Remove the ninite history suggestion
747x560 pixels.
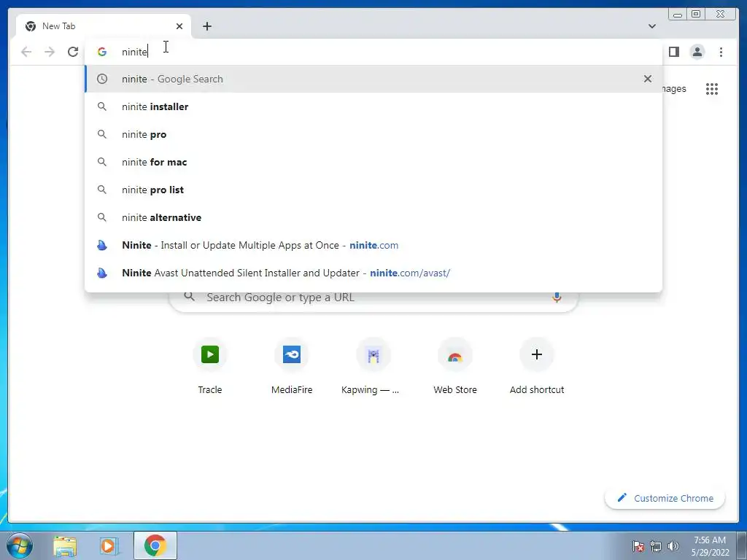[648, 79]
